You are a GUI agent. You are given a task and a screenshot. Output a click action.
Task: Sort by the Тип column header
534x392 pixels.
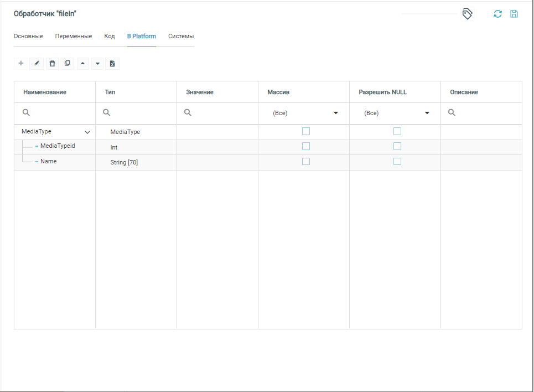click(x=111, y=92)
